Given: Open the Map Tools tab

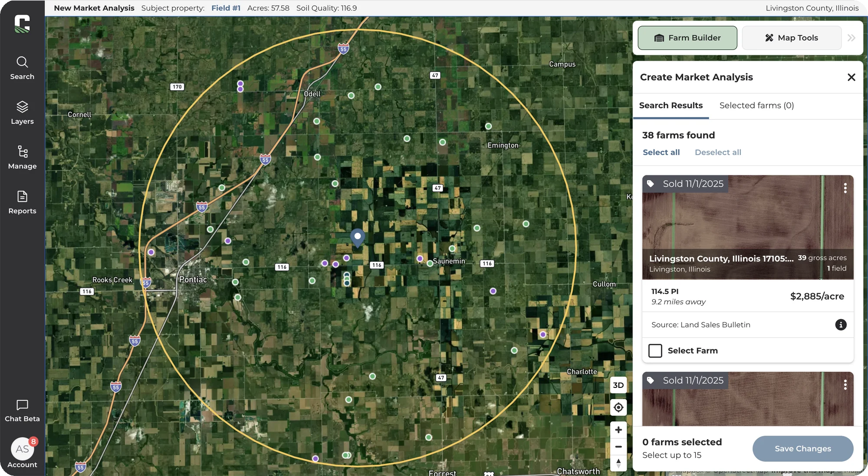Looking at the screenshot, I should pos(792,38).
